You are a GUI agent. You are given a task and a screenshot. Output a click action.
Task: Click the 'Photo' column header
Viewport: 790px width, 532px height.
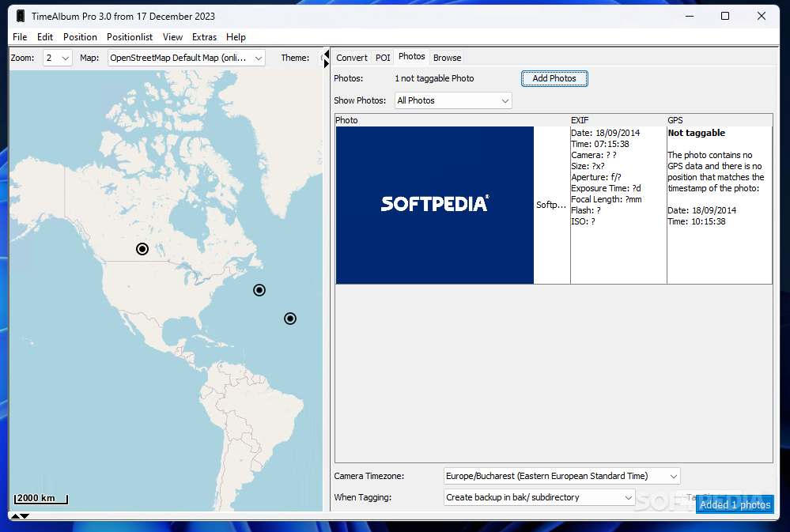coord(346,120)
